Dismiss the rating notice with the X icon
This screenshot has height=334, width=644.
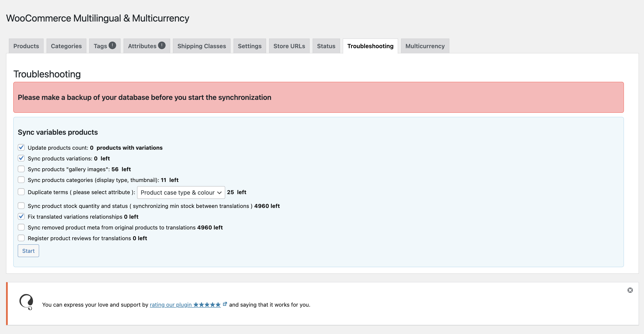click(x=630, y=290)
